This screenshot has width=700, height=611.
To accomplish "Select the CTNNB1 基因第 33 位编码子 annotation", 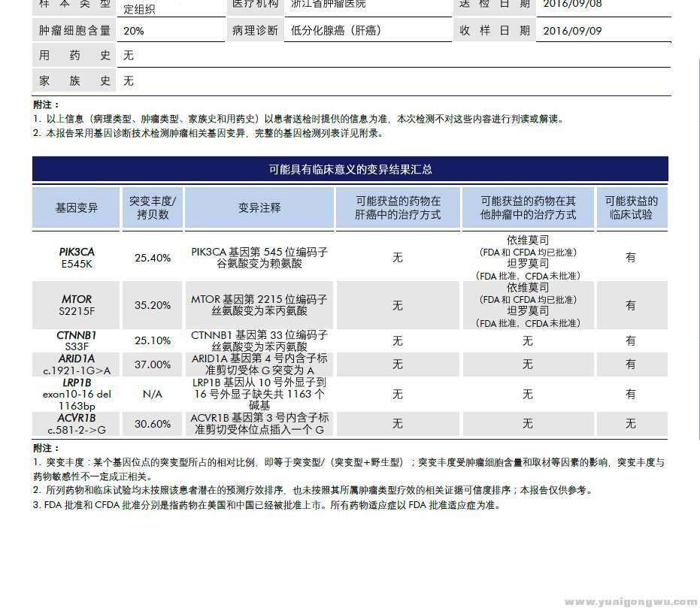I will point(259,340).
